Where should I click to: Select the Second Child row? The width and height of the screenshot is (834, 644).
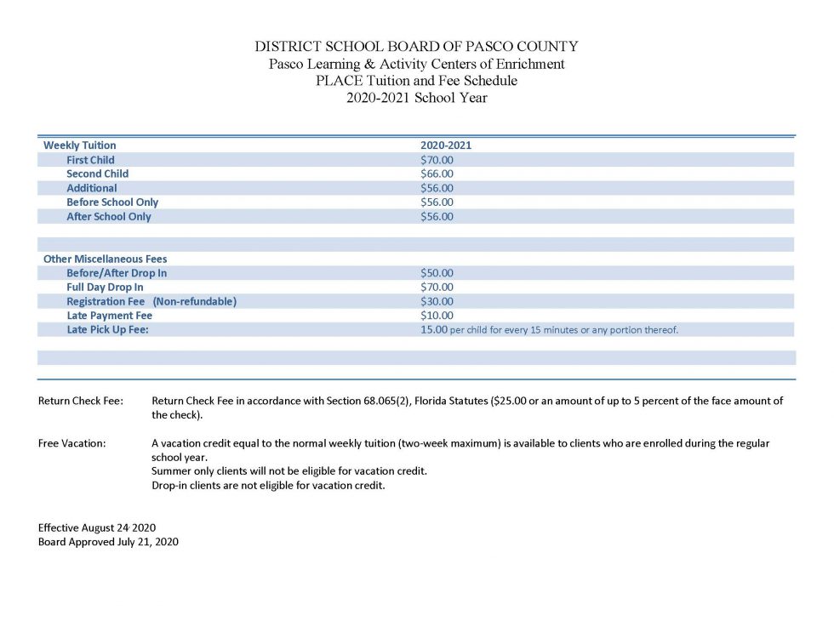(97, 174)
